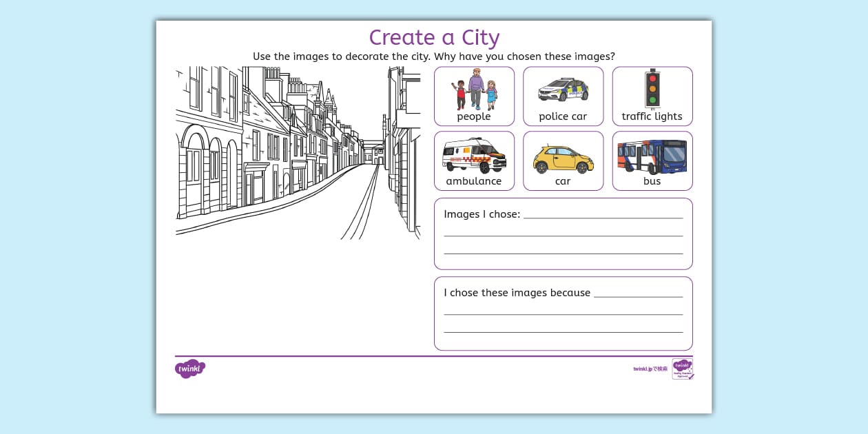This screenshot has height=434, width=868.
Task: Select the police car image tile
Action: point(563,95)
